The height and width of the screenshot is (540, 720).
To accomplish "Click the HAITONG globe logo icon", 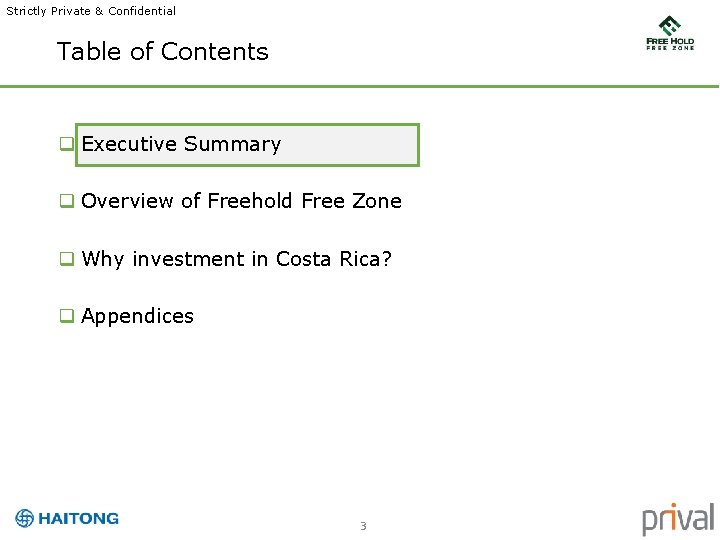I will 25,518.
